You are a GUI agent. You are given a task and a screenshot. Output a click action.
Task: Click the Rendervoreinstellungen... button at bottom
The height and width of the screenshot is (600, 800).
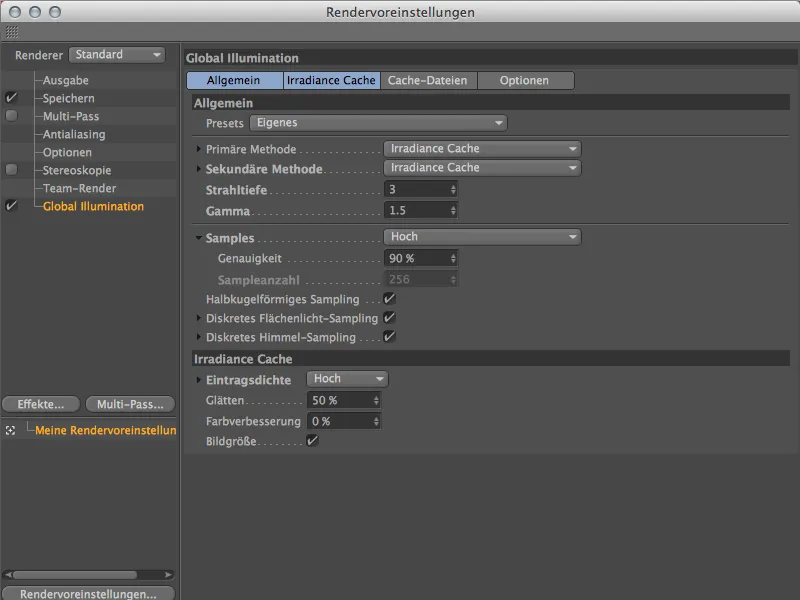(88, 593)
